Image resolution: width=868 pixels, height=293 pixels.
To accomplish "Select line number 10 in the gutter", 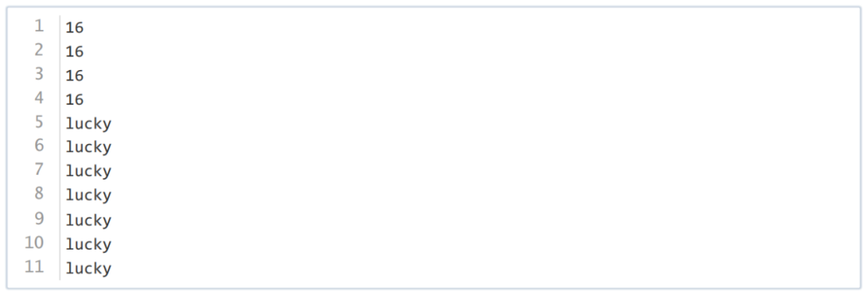I will 34,242.
